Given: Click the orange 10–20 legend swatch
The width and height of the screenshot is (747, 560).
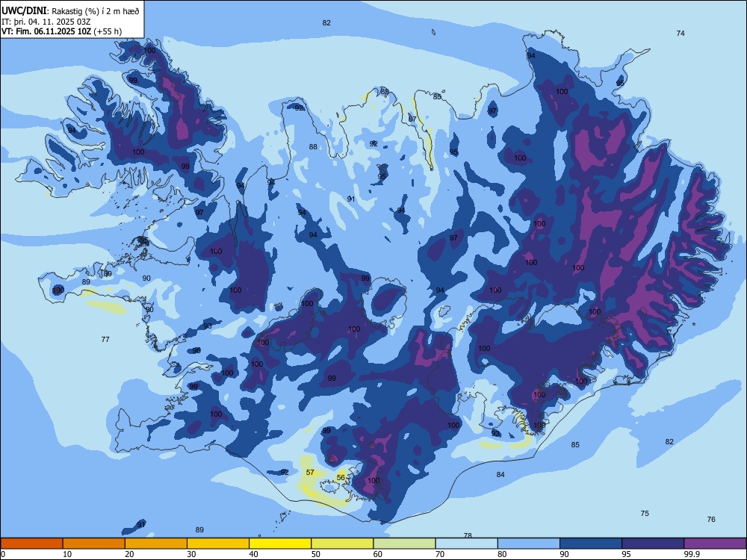Looking at the screenshot, I should [94, 544].
